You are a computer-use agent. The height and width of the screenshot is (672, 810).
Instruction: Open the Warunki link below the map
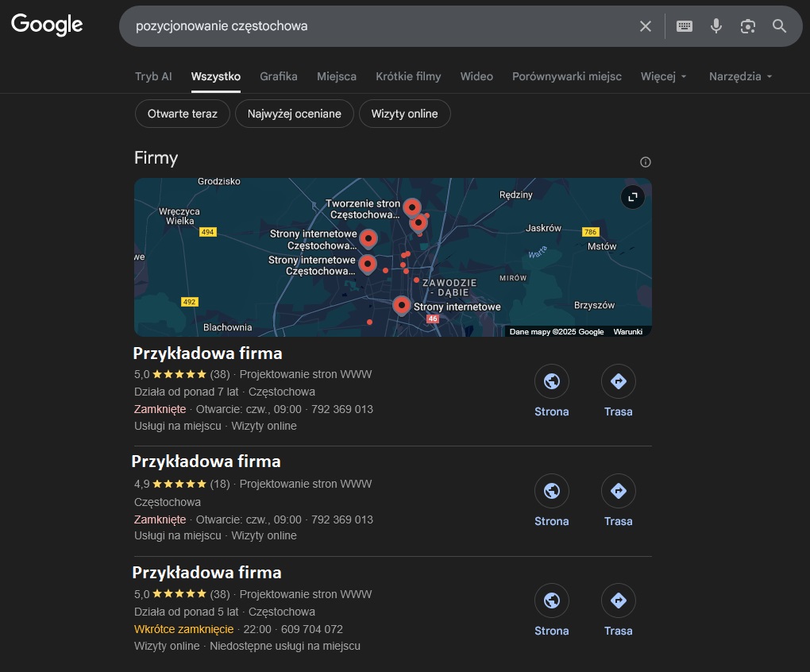(x=627, y=331)
